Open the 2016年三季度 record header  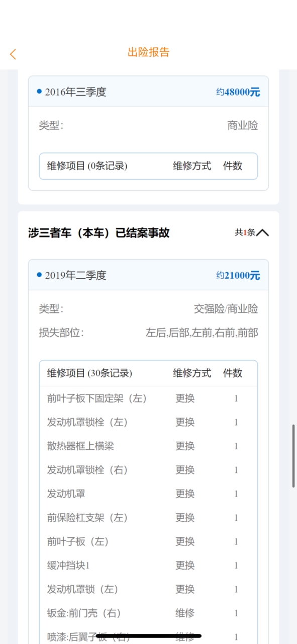click(148, 92)
